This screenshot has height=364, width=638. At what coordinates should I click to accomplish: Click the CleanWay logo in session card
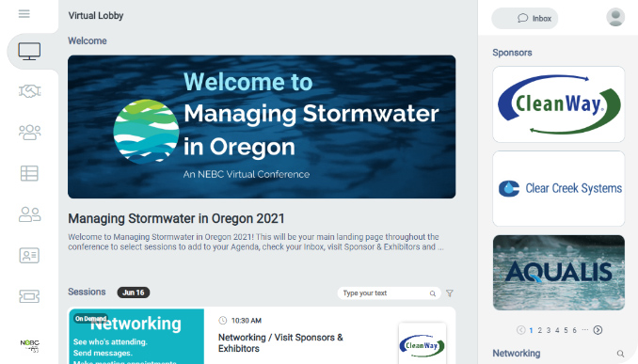[x=423, y=345]
